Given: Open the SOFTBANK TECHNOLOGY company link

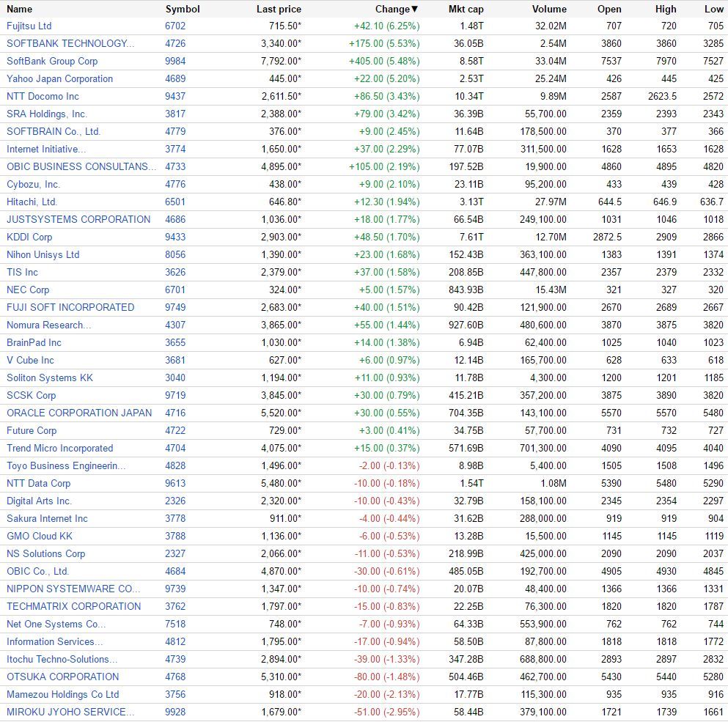Looking at the screenshot, I should (70, 44).
